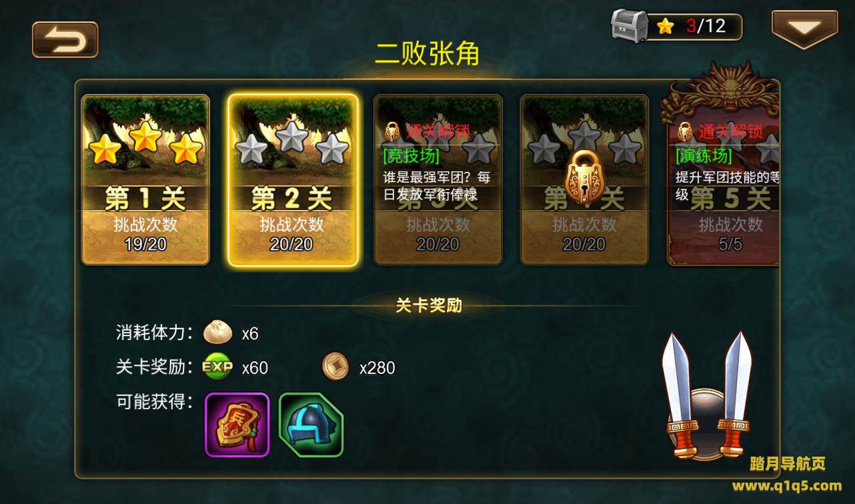
Task: Tap the copper coin reward icon
Action: [335, 367]
